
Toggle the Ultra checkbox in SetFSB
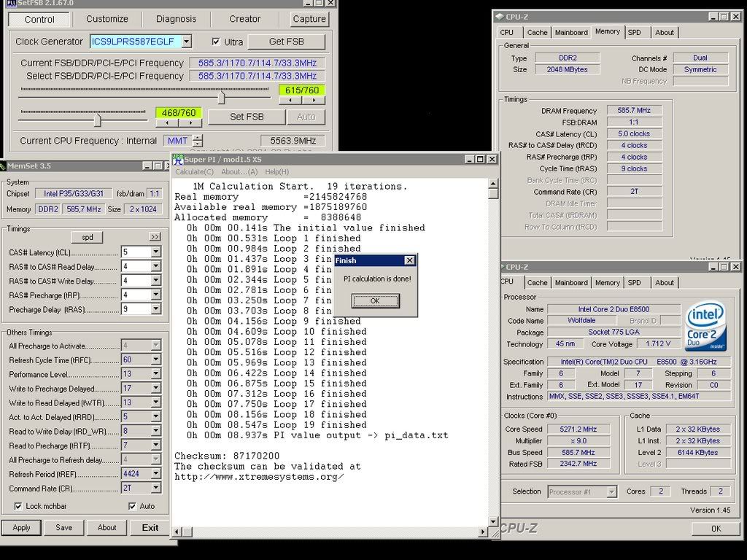216,42
